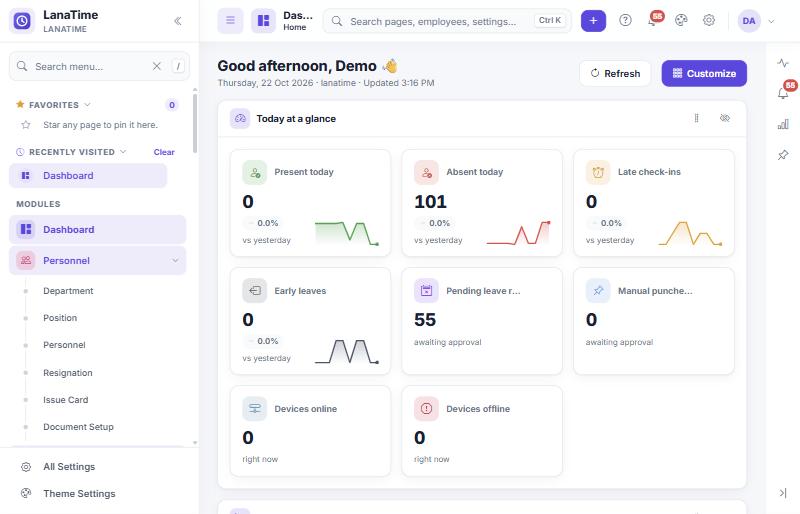800x514 pixels.
Task: Click the pin icon in right rail
Action: [783, 155]
